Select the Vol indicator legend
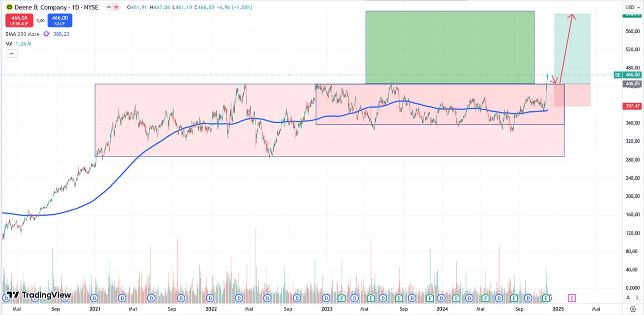The height and width of the screenshot is (315, 644). click(x=9, y=44)
